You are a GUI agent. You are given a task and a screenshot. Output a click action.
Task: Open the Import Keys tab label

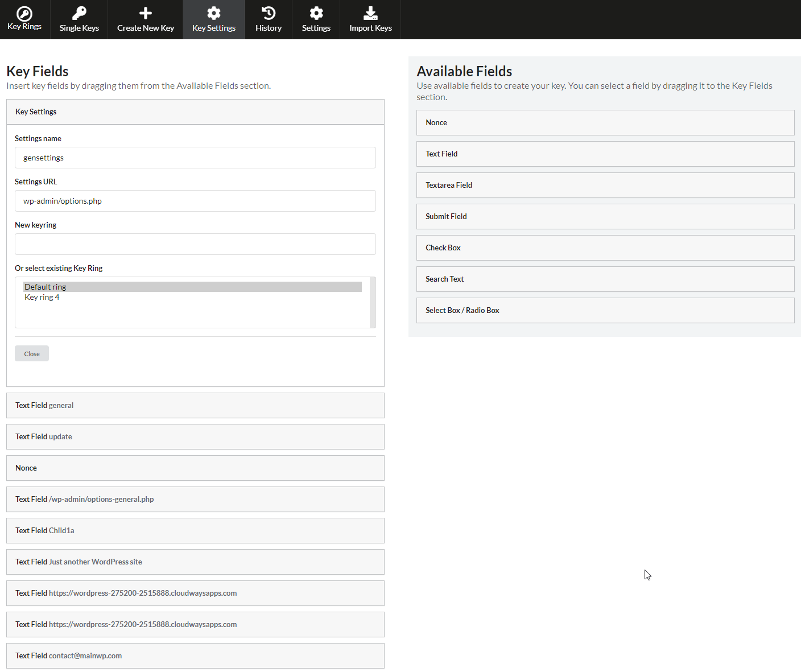click(370, 28)
